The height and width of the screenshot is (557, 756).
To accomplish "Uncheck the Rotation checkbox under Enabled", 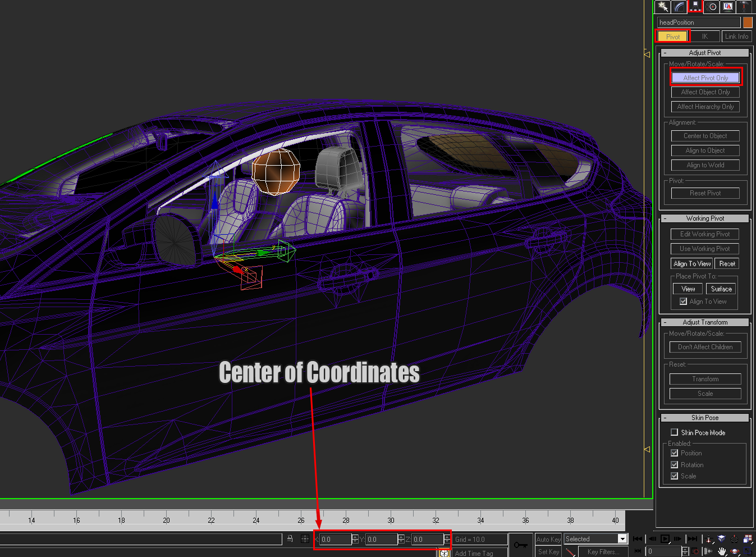I will (674, 465).
